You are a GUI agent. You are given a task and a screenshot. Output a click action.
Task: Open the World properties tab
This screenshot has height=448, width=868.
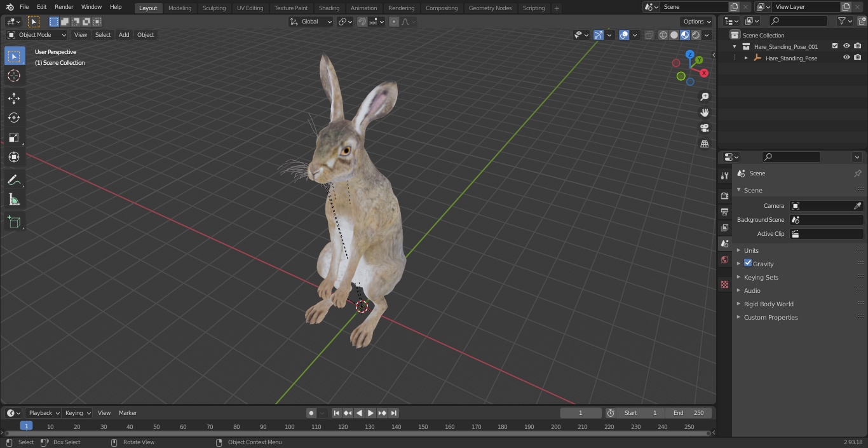724,259
